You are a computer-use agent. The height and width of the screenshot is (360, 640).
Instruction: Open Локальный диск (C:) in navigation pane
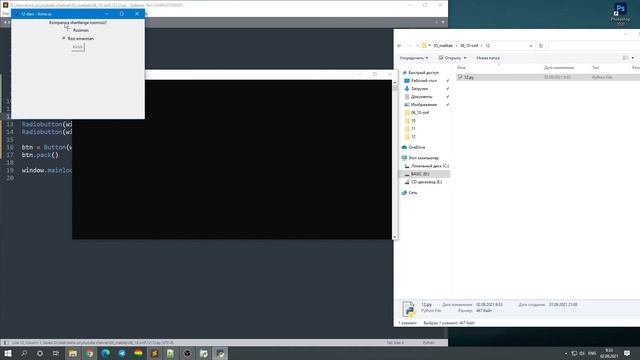[x=427, y=166]
